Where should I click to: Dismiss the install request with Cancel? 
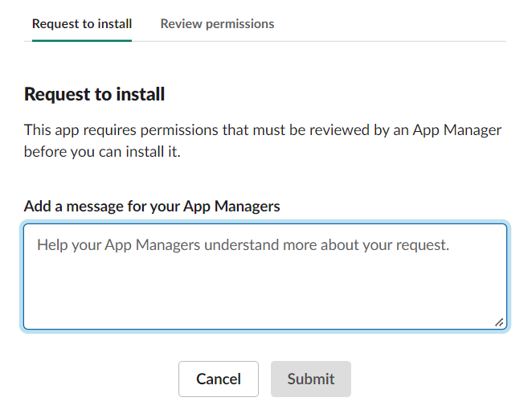click(219, 379)
